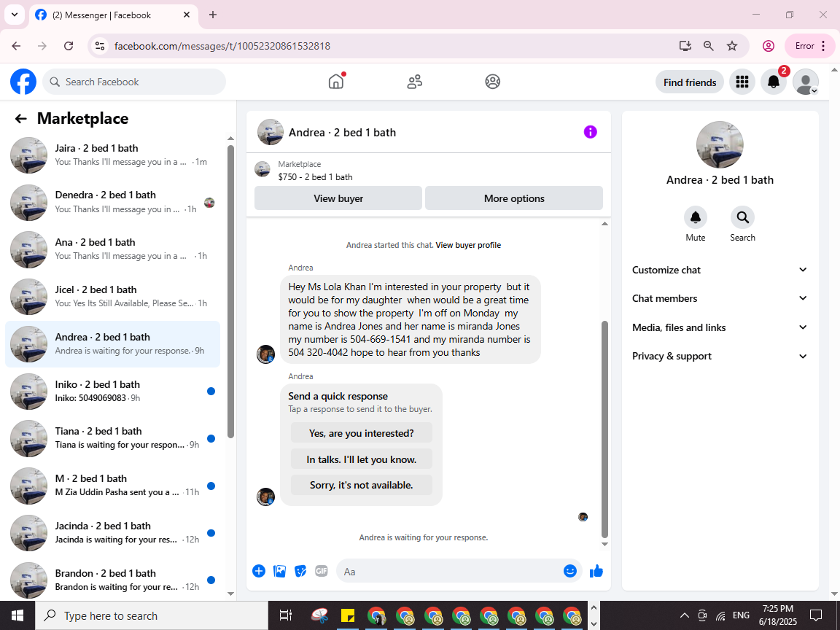This screenshot has height=630, width=840.
Task: Expand Media, files and links section
Action: [x=720, y=327]
